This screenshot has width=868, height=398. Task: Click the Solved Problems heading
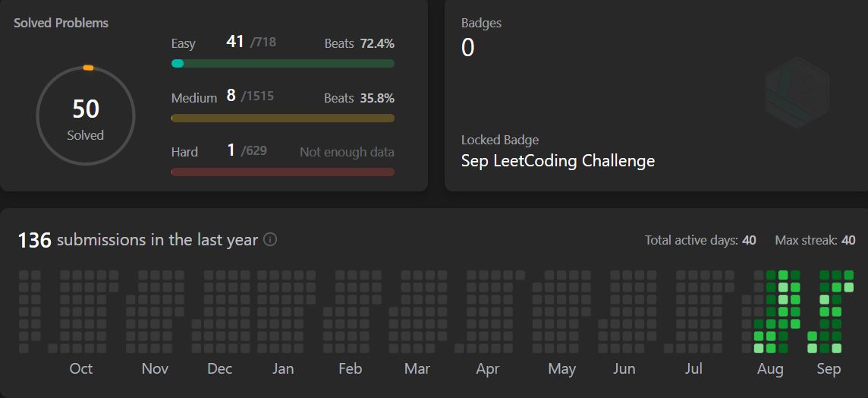pyautogui.click(x=61, y=23)
